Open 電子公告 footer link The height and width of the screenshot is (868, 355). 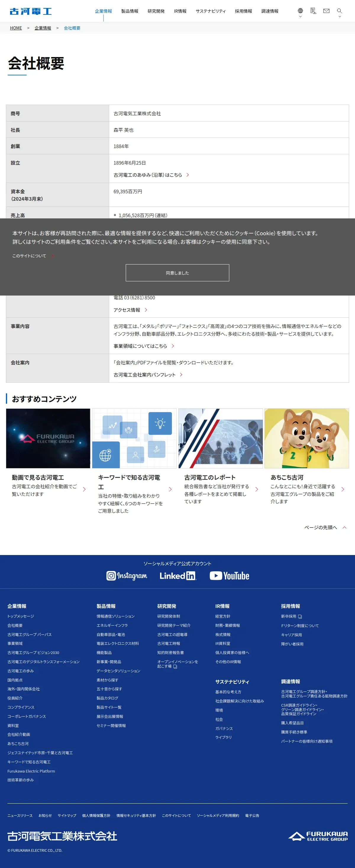pos(252,815)
